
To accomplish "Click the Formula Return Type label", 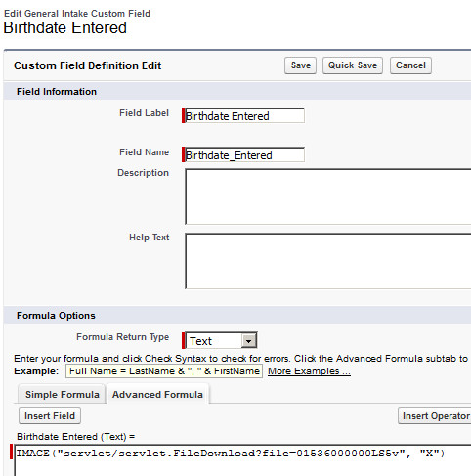I will [x=122, y=337].
